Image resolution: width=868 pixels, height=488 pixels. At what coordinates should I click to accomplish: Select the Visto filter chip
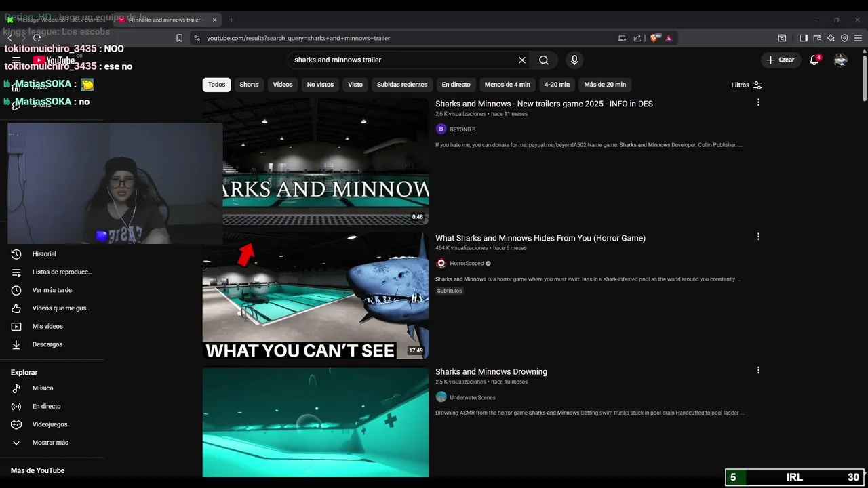click(x=355, y=85)
